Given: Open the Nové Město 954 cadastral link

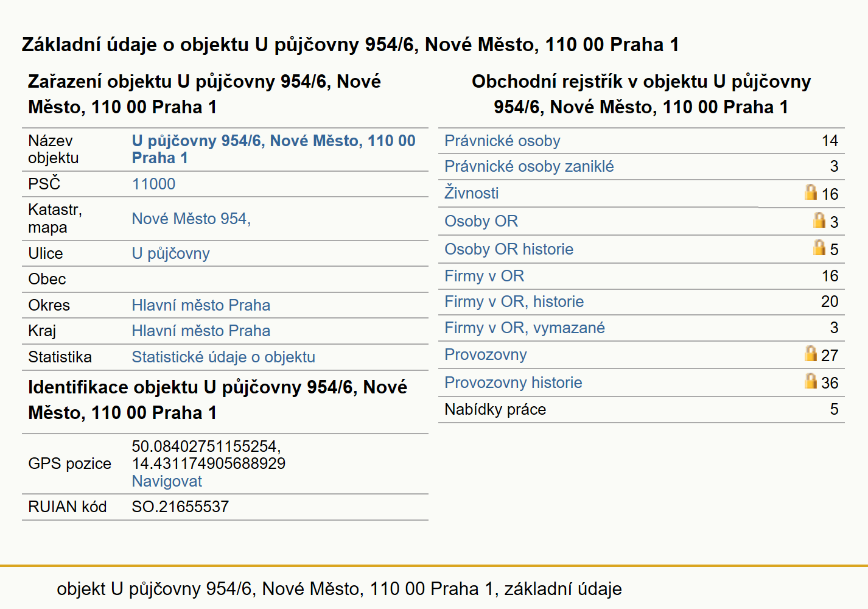Looking at the screenshot, I should point(191,219).
